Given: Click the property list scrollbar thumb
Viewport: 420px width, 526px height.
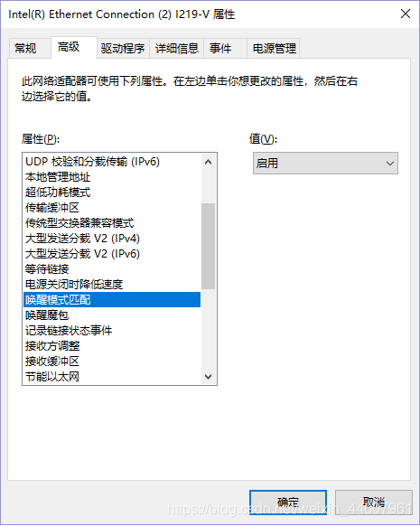Looking at the screenshot, I should 208,246.
